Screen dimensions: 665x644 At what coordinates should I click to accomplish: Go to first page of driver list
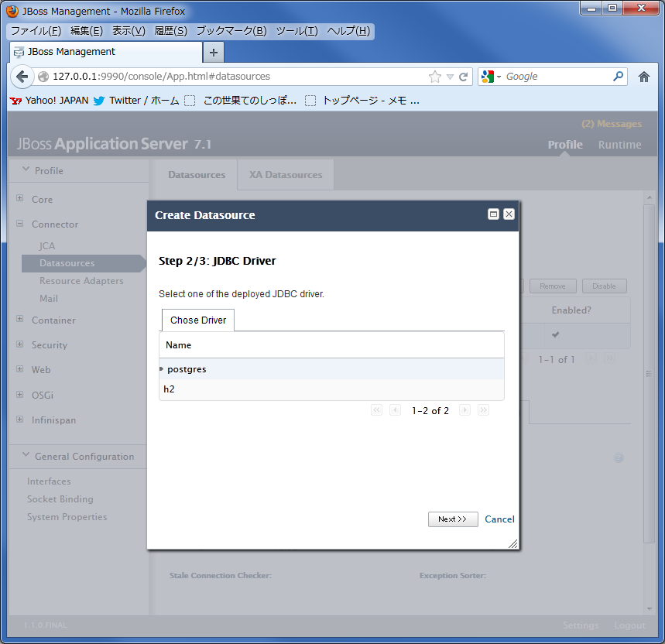tap(376, 410)
